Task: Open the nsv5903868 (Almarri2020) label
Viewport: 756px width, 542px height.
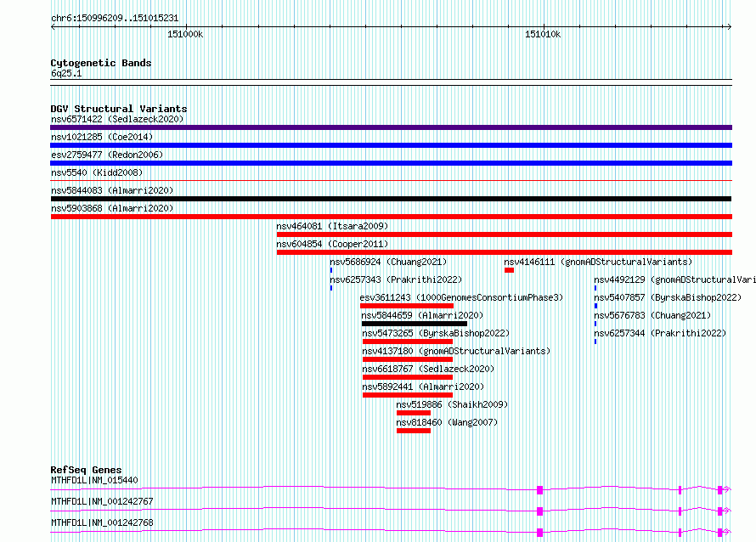Action: pyautogui.click(x=112, y=208)
